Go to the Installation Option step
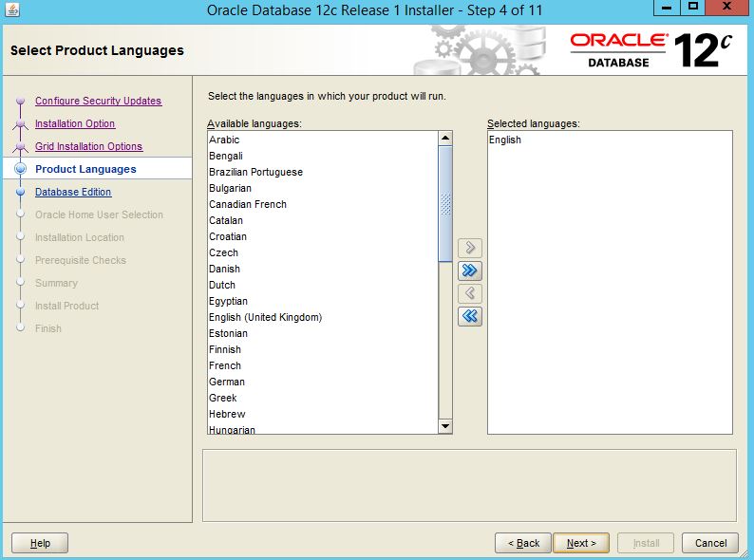Viewport: 754px width, 560px height. click(74, 123)
